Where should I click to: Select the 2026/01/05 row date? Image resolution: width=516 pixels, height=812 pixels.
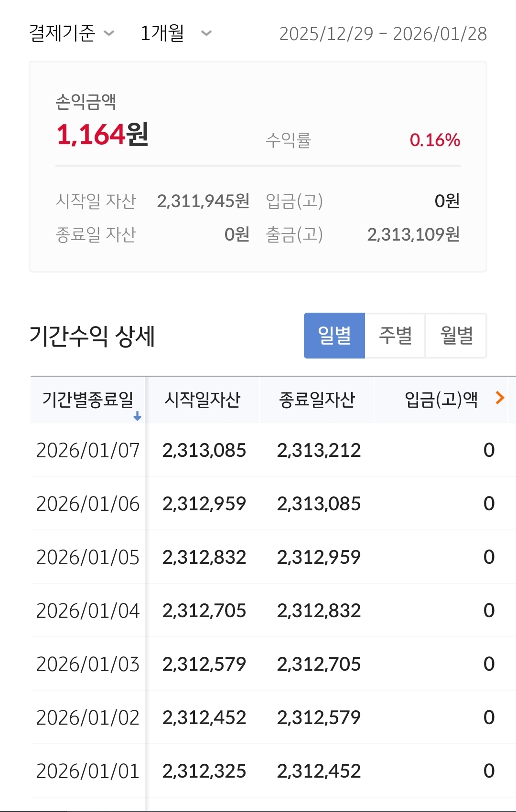[88, 557]
